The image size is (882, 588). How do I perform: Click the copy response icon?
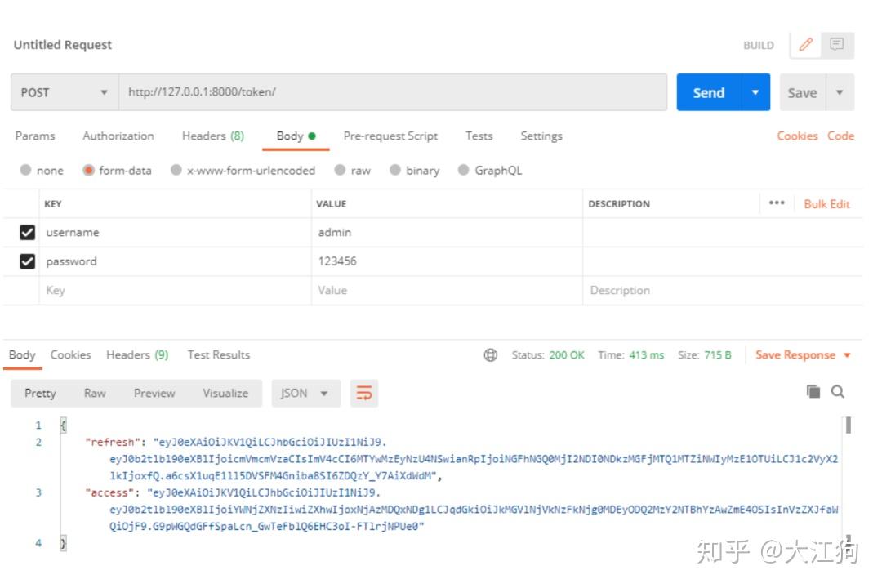coord(813,393)
